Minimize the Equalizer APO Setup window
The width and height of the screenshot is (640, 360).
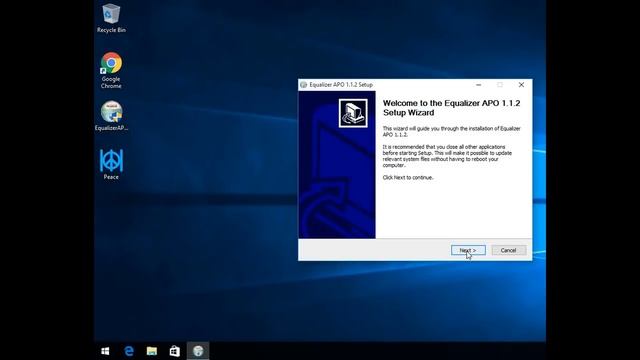pos(478,85)
